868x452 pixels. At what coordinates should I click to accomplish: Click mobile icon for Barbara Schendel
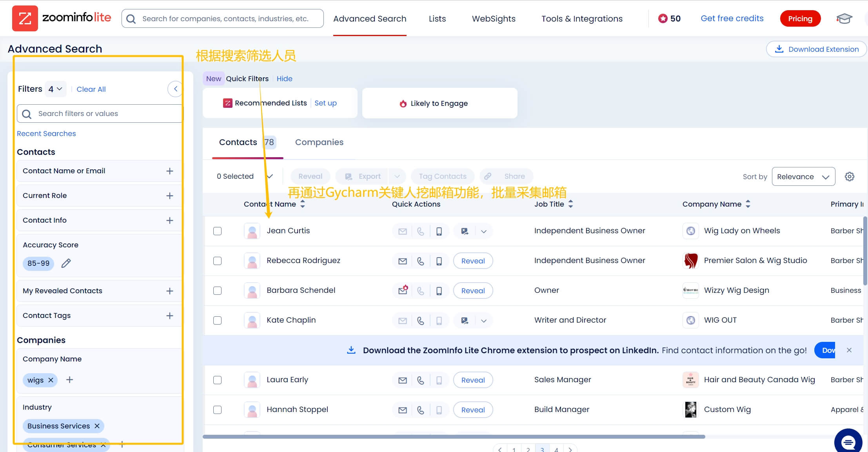(439, 291)
